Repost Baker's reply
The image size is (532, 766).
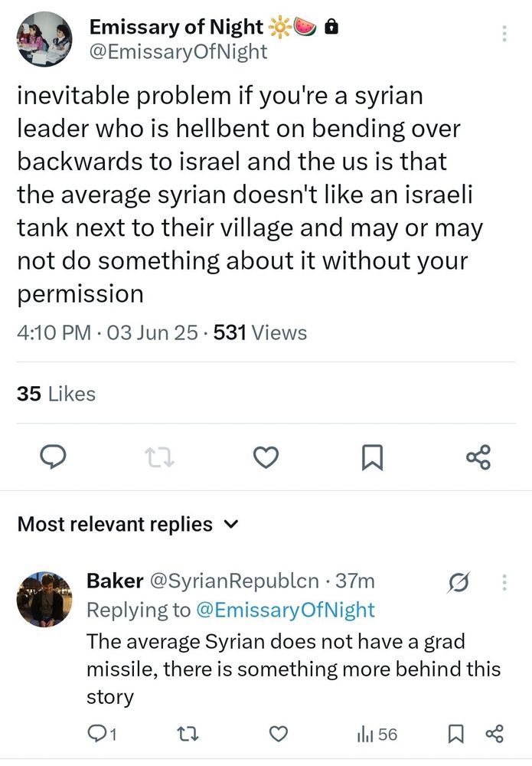click(x=188, y=735)
